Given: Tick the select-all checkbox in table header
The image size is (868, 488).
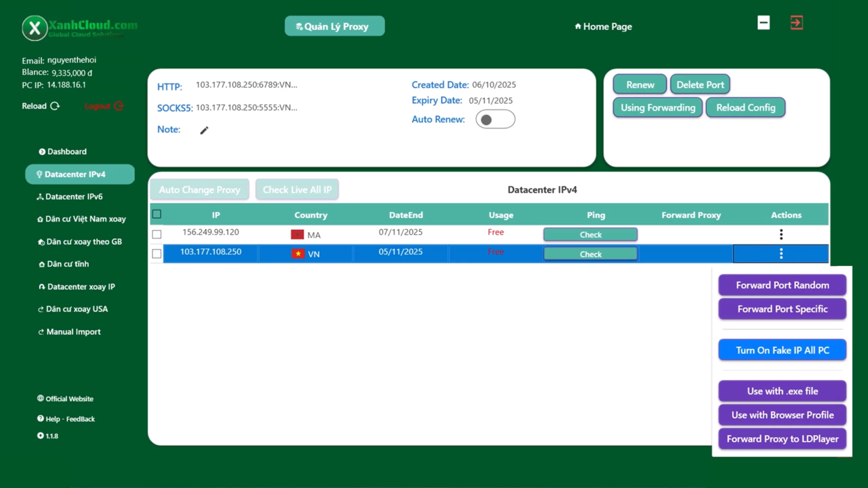Looking at the screenshot, I should pos(157,214).
